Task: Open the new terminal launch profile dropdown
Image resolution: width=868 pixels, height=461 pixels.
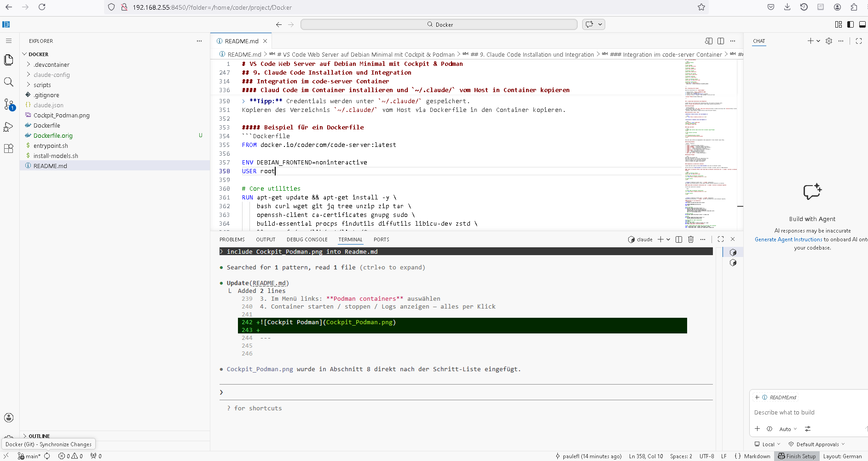Action: [668, 239]
